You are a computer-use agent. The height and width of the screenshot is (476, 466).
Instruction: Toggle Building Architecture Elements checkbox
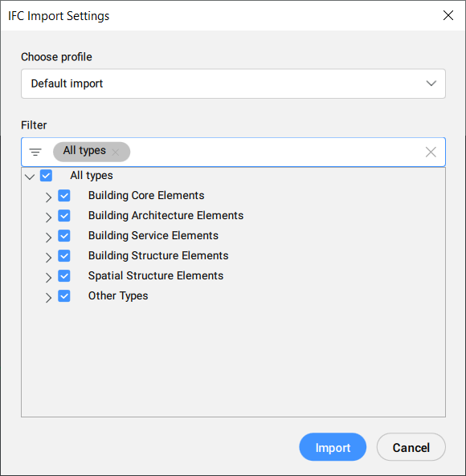(x=64, y=216)
